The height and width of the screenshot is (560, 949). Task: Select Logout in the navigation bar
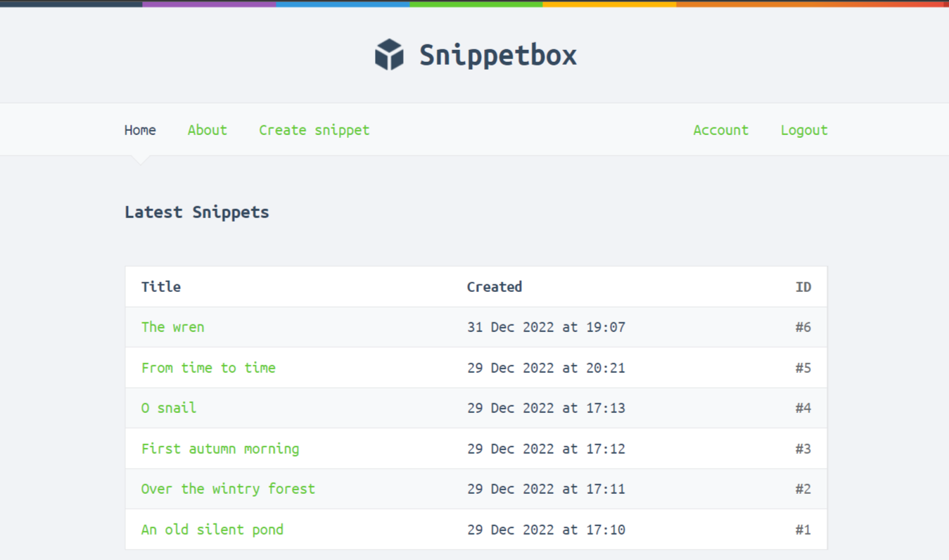coord(804,130)
